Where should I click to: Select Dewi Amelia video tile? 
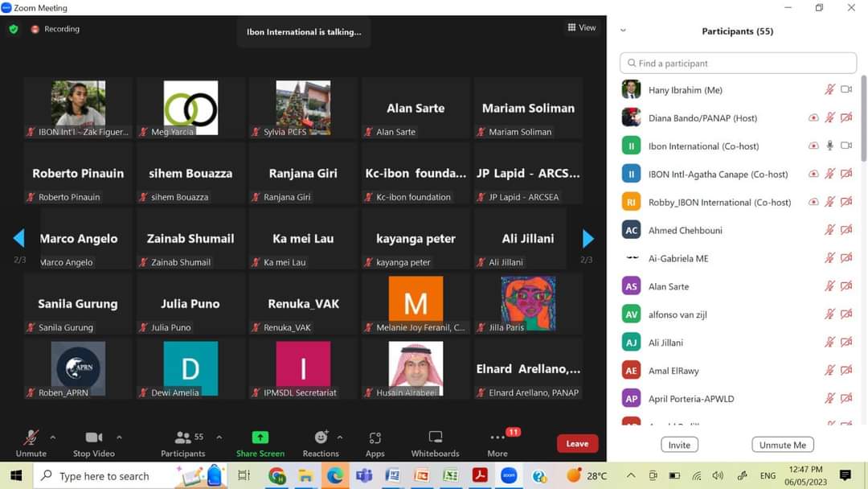pos(190,368)
